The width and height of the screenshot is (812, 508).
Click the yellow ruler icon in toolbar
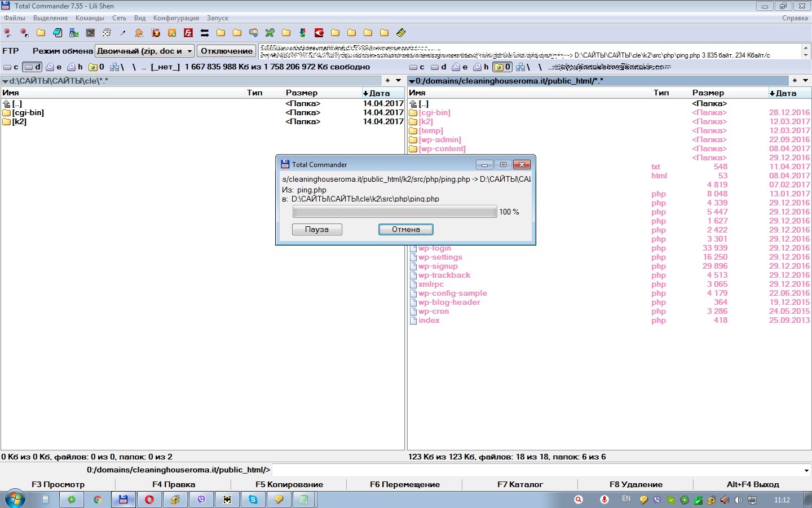(401, 33)
